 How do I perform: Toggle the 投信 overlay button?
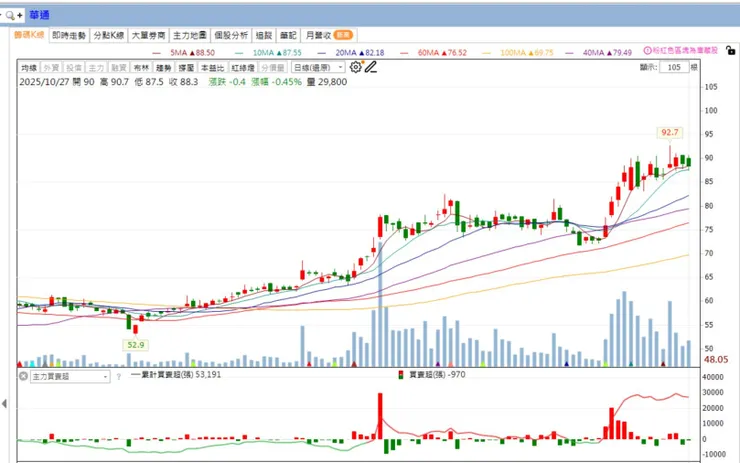(x=74, y=68)
